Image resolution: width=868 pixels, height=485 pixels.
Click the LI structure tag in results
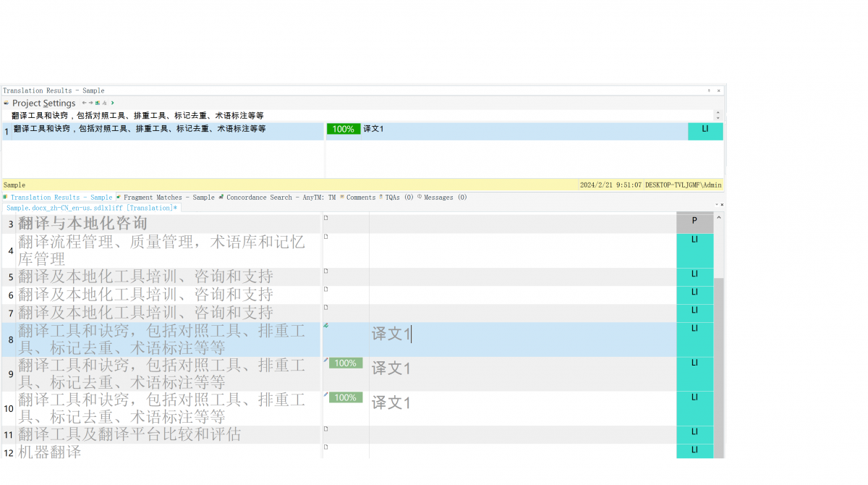(x=705, y=130)
